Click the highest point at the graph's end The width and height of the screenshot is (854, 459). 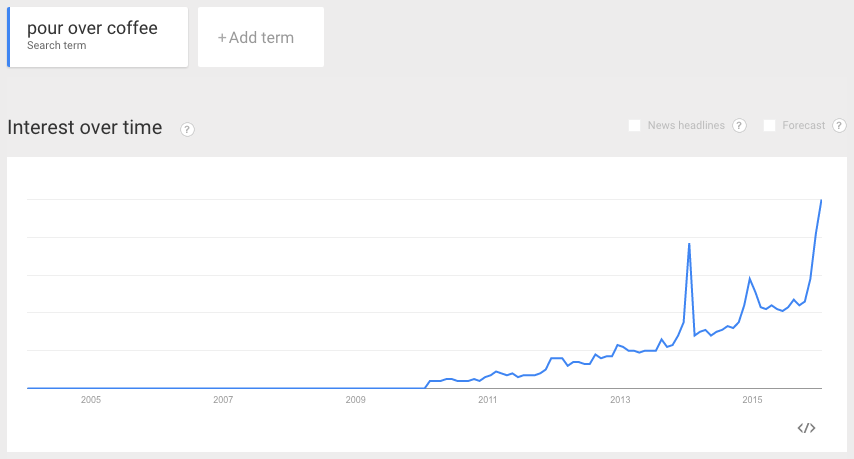coord(821,200)
